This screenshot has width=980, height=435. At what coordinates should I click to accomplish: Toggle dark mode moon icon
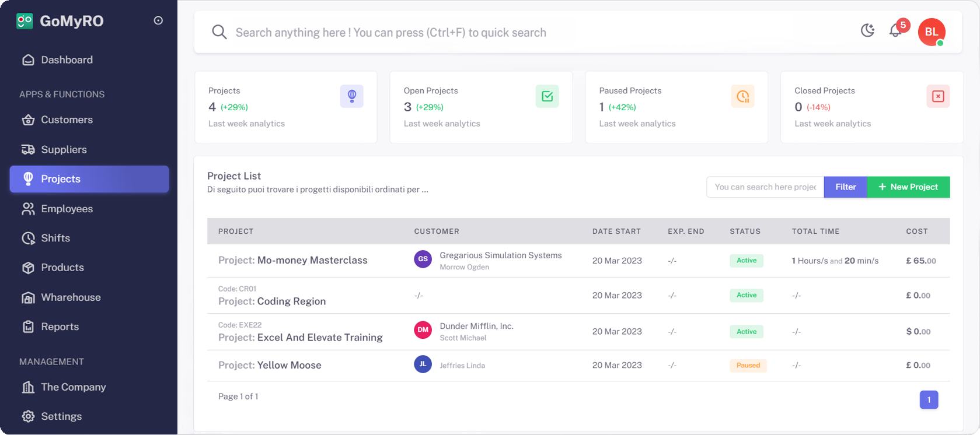(867, 30)
